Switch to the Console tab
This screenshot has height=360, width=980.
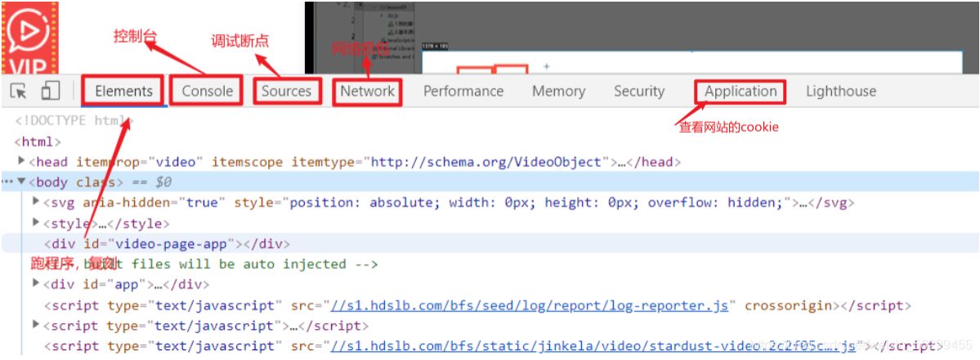pos(207,91)
